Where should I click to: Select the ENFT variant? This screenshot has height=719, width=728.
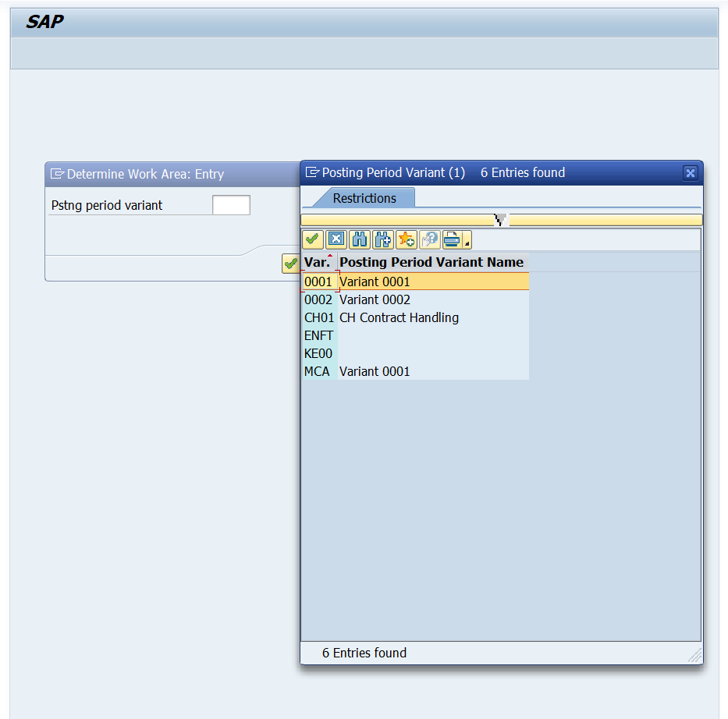319,335
